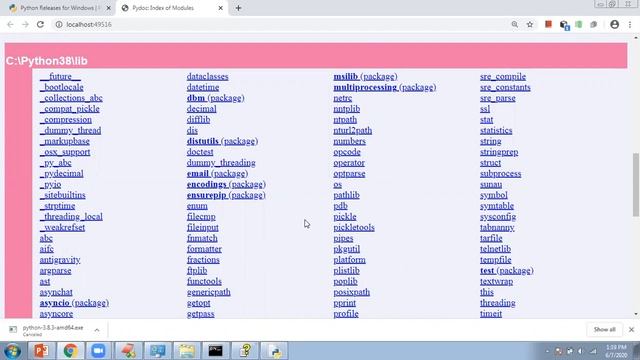Open PowerPoint from the taskbar
This screenshot has width=640, height=360.
coord(41,351)
